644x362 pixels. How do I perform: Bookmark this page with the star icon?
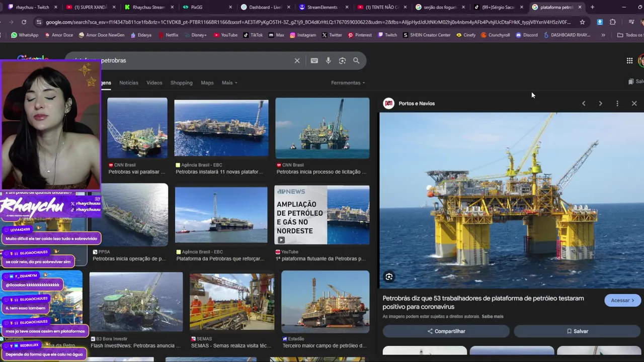[x=582, y=22]
